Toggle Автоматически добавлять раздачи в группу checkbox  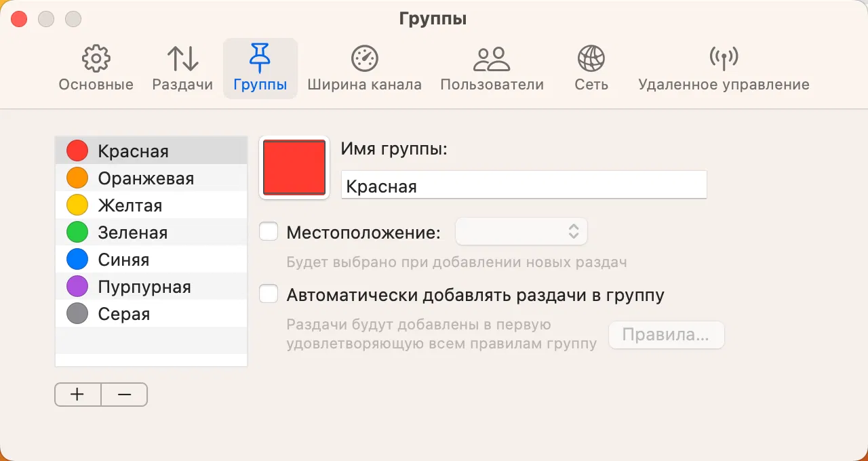pyautogui.click(x=269, y=295)
